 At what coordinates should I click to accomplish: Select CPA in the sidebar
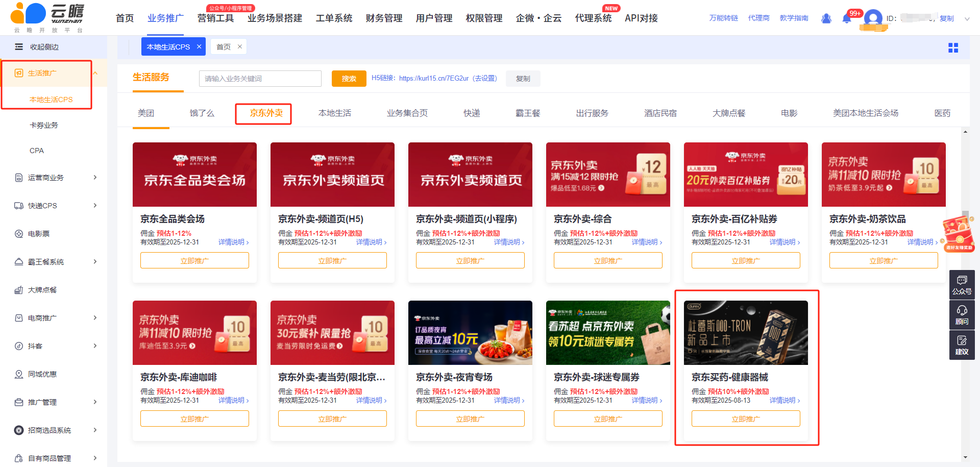pyautogui.click(x=37, y=151)
